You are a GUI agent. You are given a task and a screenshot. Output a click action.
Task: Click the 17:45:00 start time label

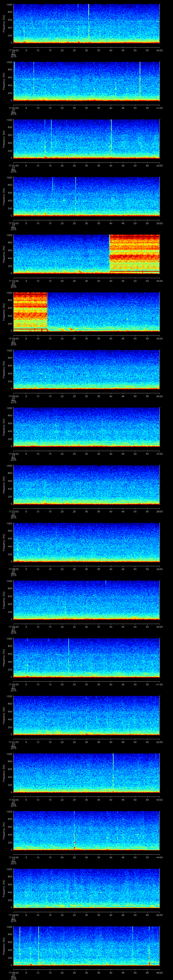tap(13, 972)
